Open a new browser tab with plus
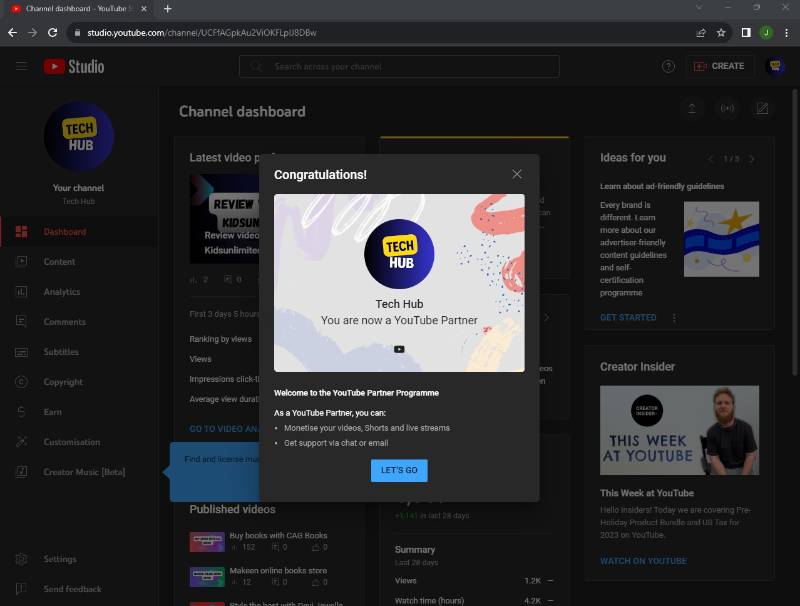 (167, 9)
